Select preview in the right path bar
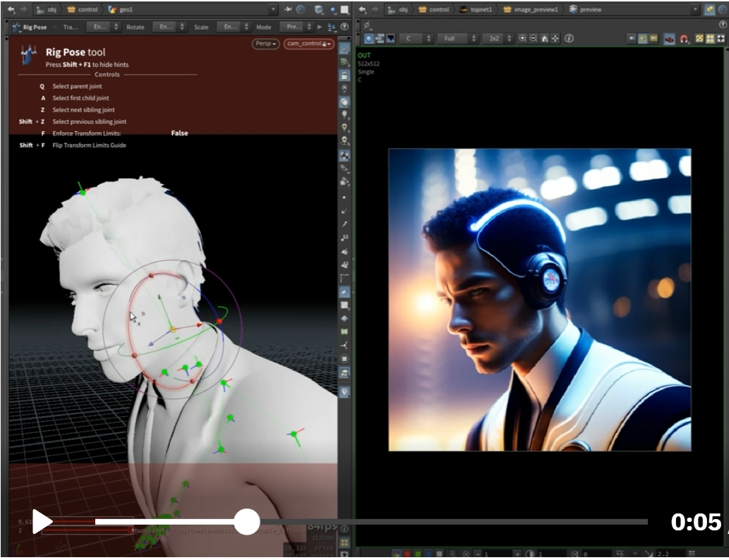Viewport: 729px width, 560px height. click(585, 9)
